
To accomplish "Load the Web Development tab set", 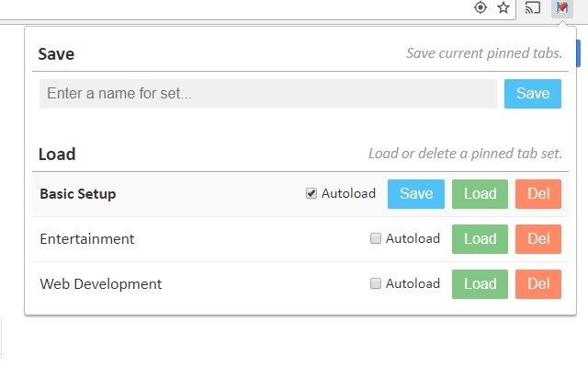I will (480, 284).
